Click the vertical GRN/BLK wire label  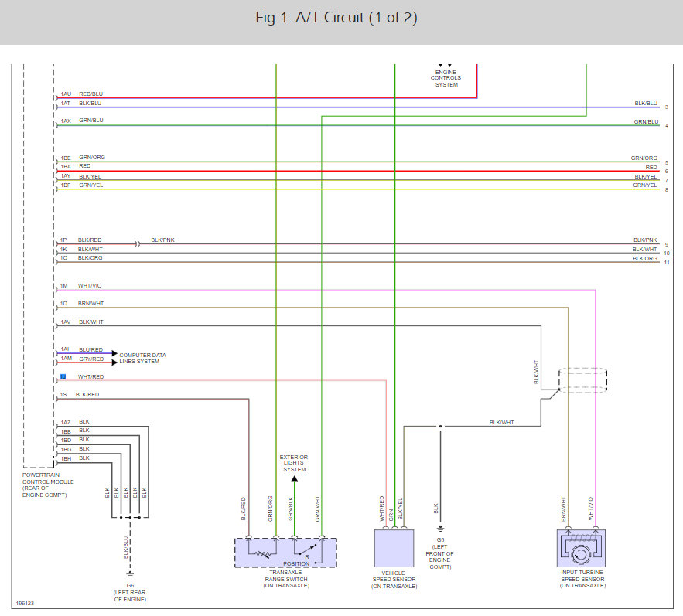(291, 509)
